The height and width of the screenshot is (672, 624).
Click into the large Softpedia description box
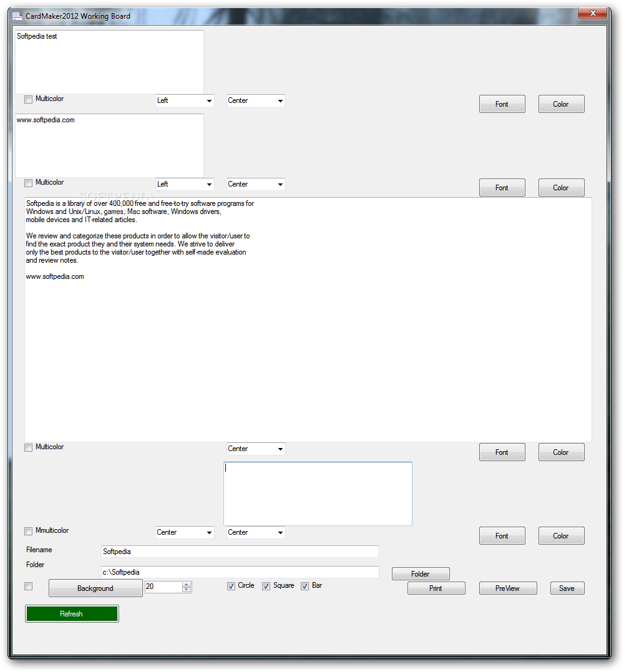308,319
